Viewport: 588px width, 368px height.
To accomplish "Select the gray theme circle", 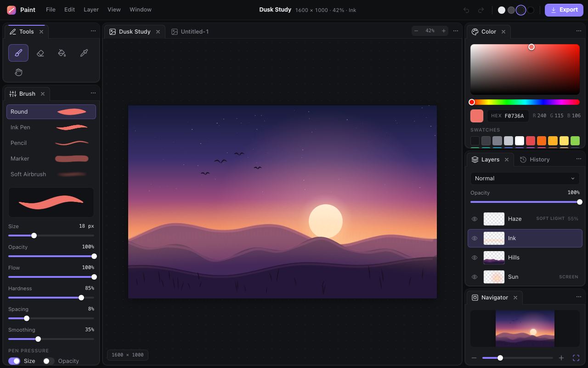I will coord(511,10).
